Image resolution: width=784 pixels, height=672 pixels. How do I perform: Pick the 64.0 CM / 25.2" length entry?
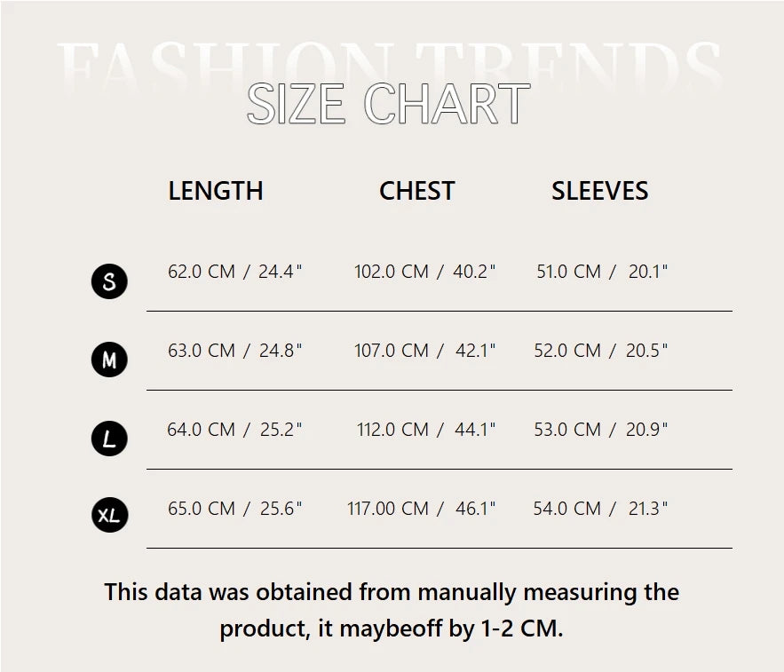[x=235, y=430]
